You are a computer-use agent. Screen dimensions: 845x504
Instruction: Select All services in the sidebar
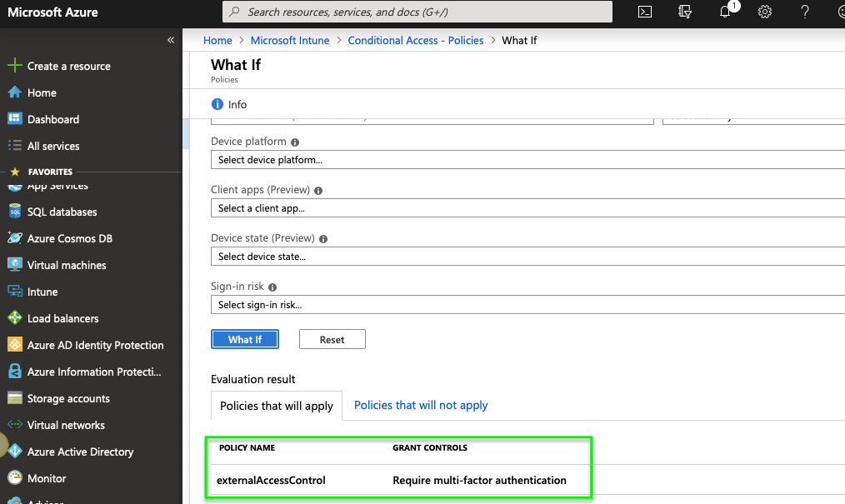[53, 146]
